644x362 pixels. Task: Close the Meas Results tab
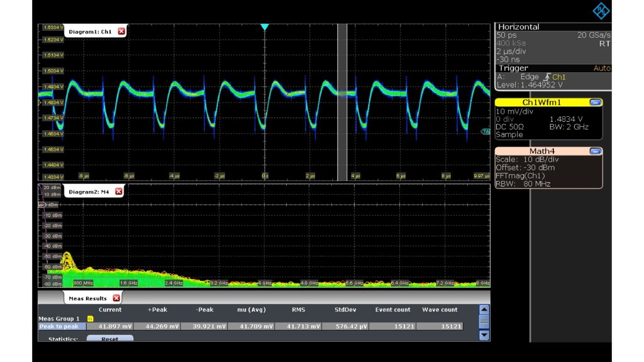[x=116, y=298]
